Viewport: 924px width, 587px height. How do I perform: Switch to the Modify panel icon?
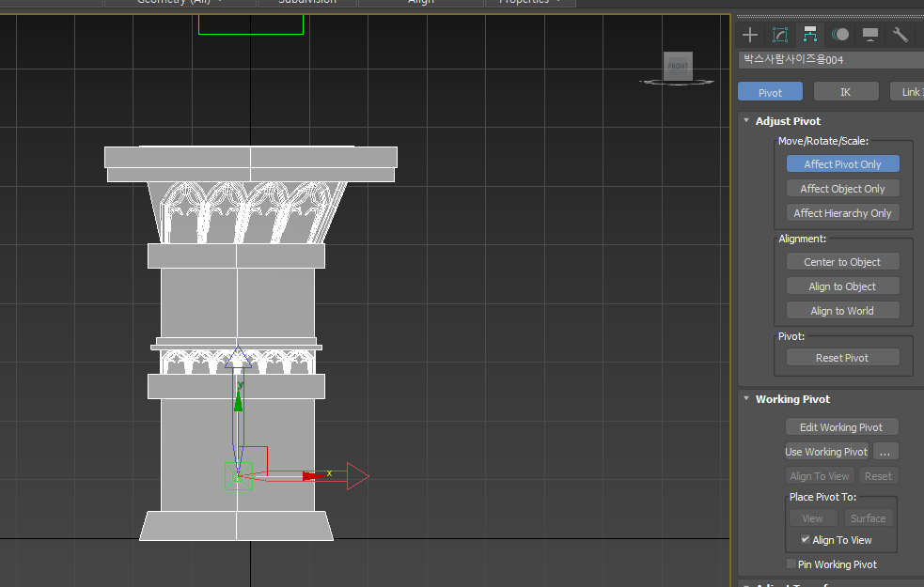coord(779,35)
